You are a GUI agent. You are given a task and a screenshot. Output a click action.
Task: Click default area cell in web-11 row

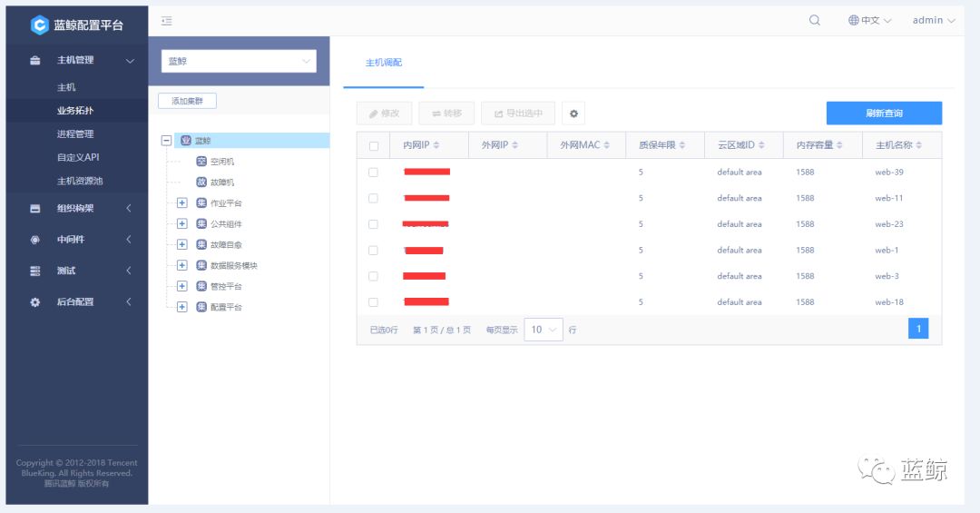click(x=740, y=198)
